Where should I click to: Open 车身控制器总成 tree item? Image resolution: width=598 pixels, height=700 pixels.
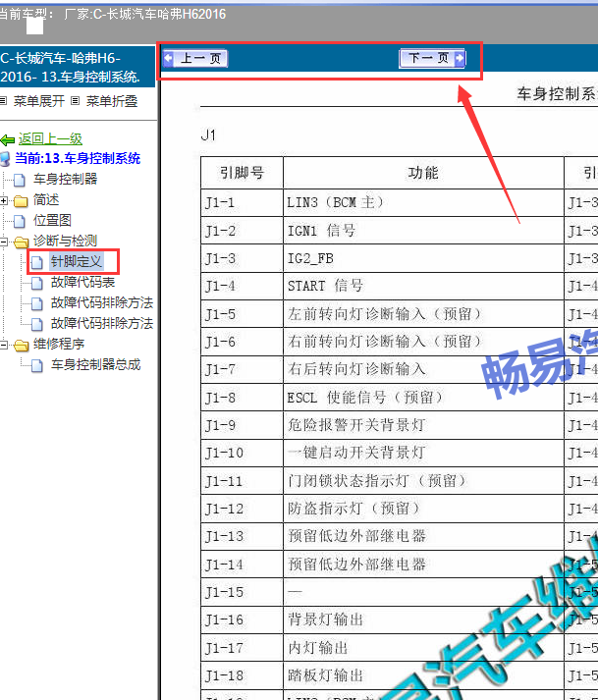tap(96, 364)
